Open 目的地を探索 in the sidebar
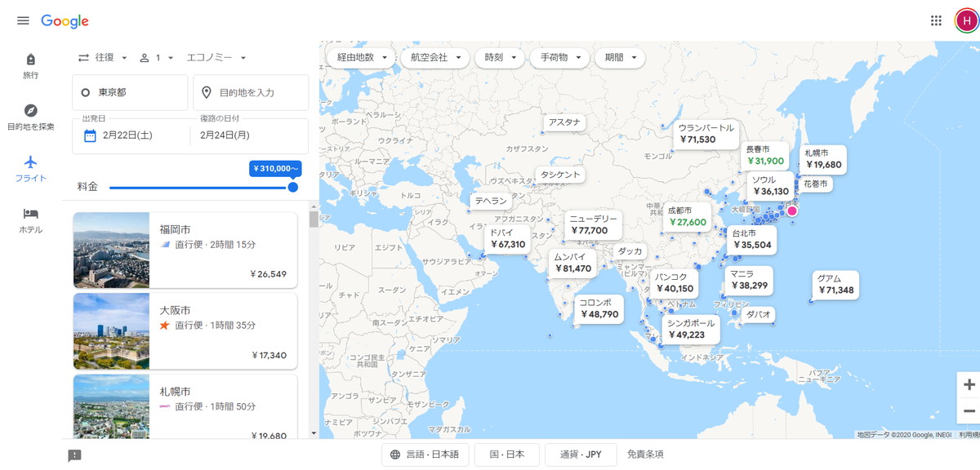Viewport: 980px width, 470px height. [31, 117]
